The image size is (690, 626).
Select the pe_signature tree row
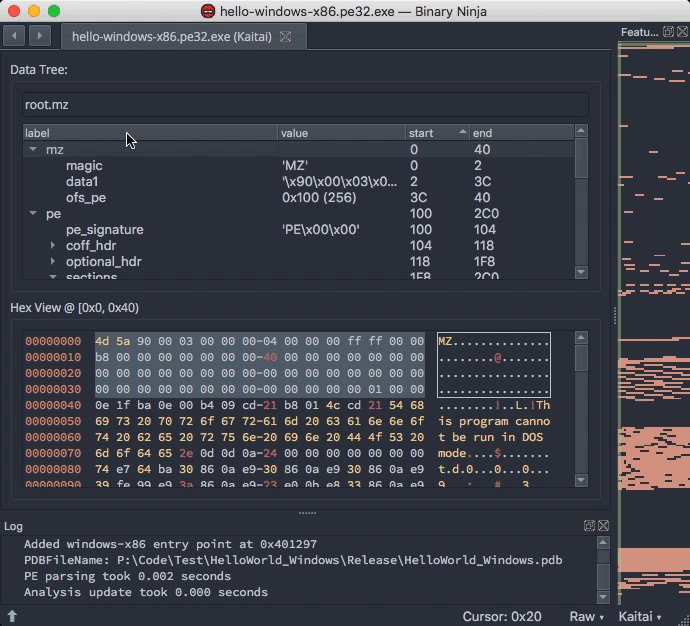click(x=298, y=229)
